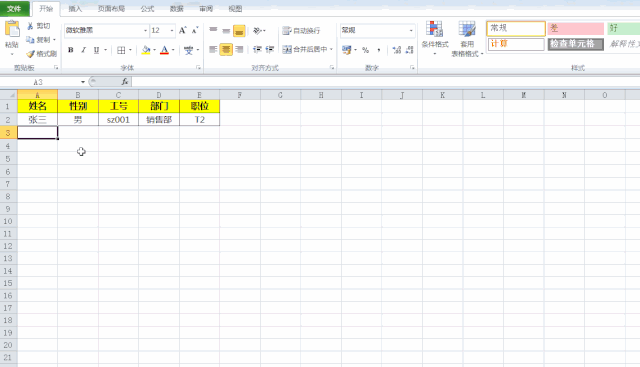Toggle Underline formatting
The height and width of the screenshot is (367, 640).
click(96, 50)
